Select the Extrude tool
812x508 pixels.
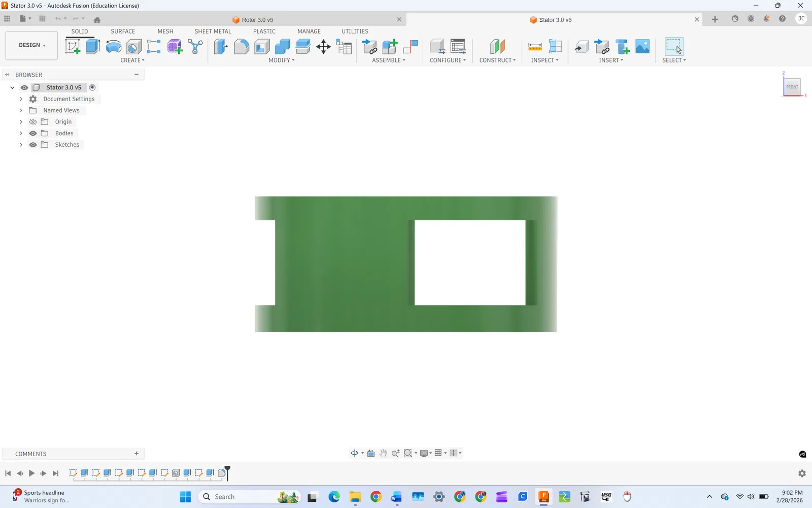click(93, 47)
